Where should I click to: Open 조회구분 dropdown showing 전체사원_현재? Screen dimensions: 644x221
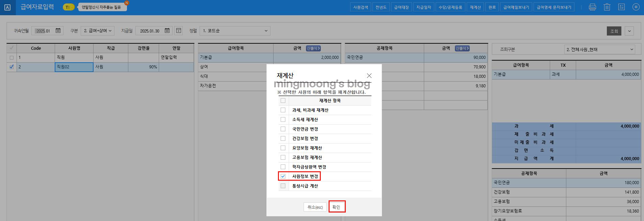point(599,49)
